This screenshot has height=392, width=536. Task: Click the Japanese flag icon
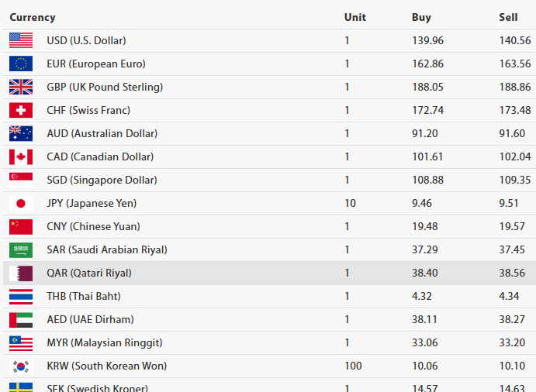21,203
